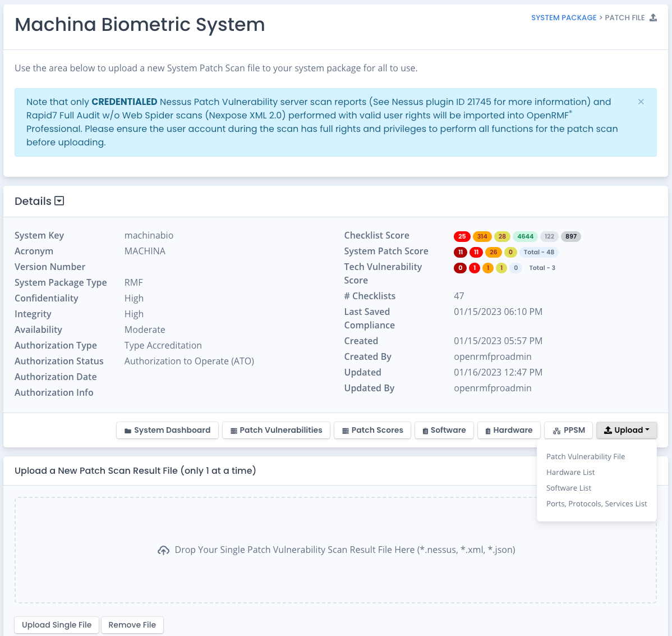Click the Patch Vulnerabilities server icon

point(233,431)
